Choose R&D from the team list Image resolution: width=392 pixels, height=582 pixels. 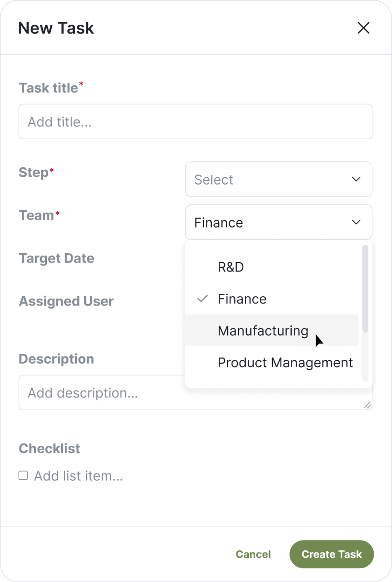click(x=272, y=267)
